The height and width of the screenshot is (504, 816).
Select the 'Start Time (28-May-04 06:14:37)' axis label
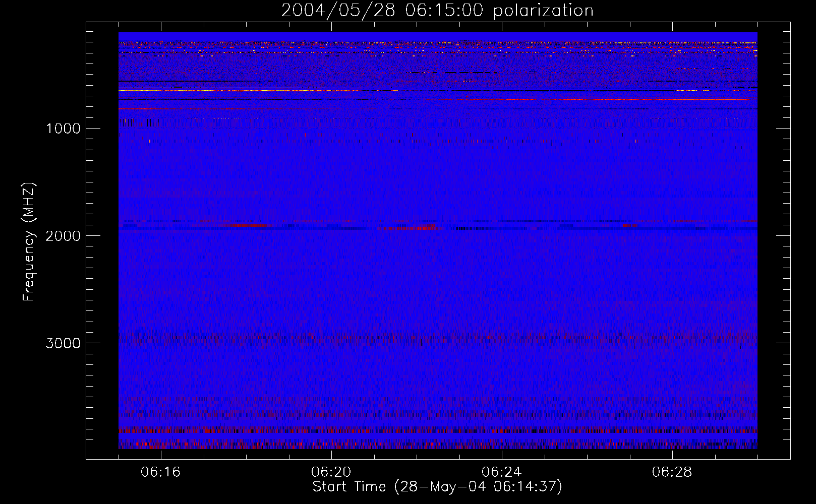coord(437,487)
